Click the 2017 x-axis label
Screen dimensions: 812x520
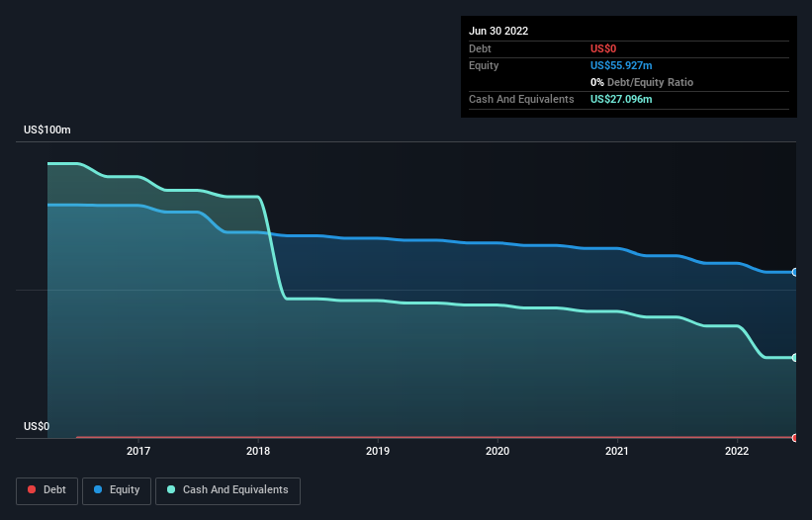point(138,451)
